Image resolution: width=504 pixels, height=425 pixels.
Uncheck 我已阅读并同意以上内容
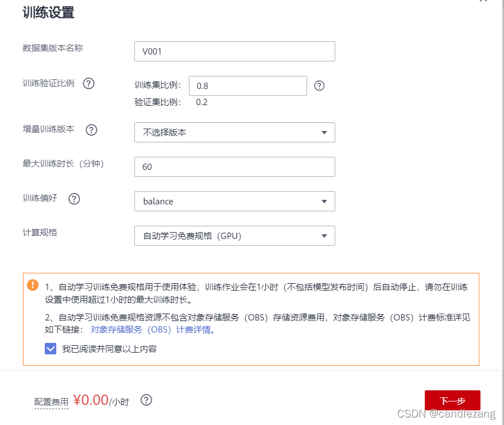pos(51,349)
